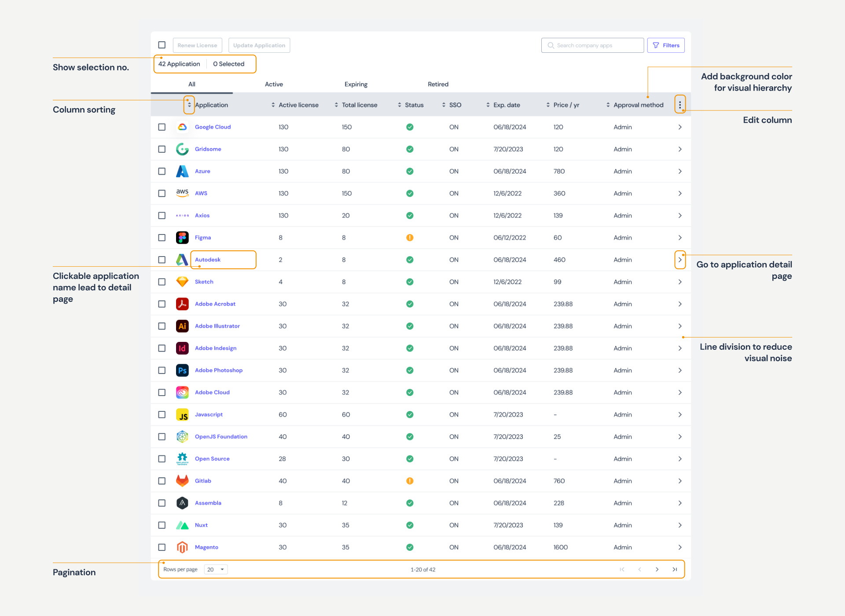Click the orange warning status icon for Gitlab

click(410, 481)
